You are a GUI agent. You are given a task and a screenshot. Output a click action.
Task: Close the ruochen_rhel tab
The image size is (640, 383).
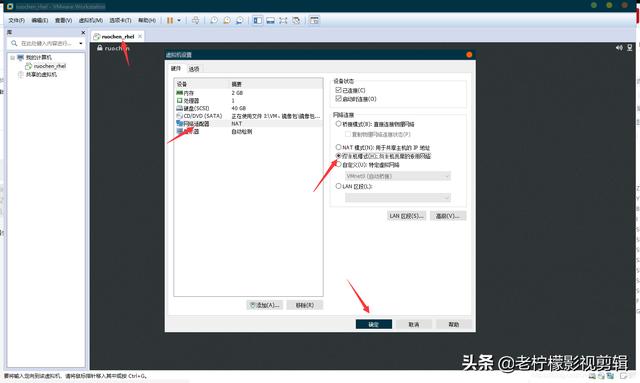click(x=140, y=36)
